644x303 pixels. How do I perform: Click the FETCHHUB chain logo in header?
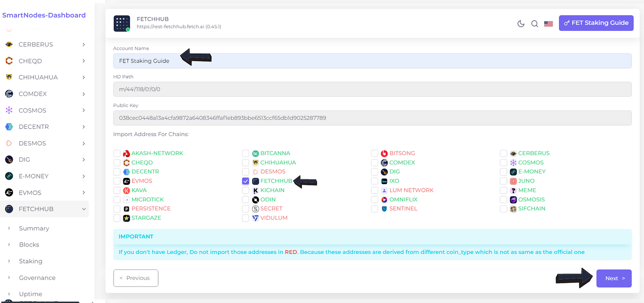122,23
